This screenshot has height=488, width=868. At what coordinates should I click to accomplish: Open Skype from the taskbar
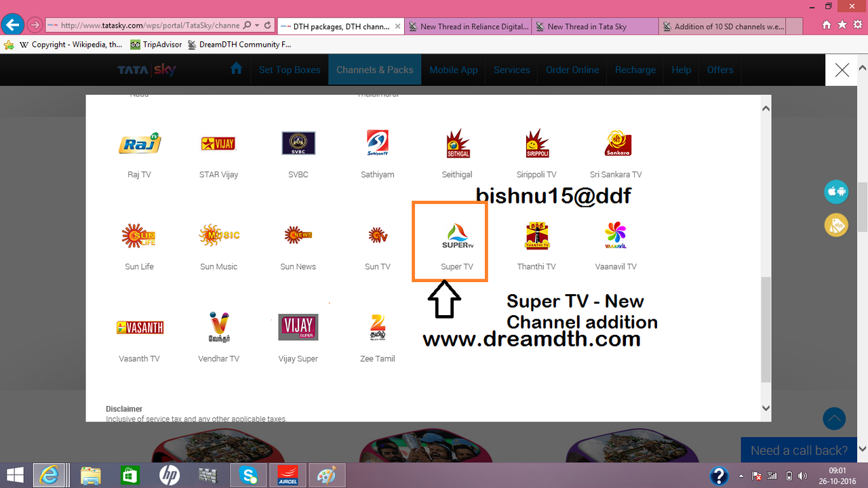click(249, 475)
